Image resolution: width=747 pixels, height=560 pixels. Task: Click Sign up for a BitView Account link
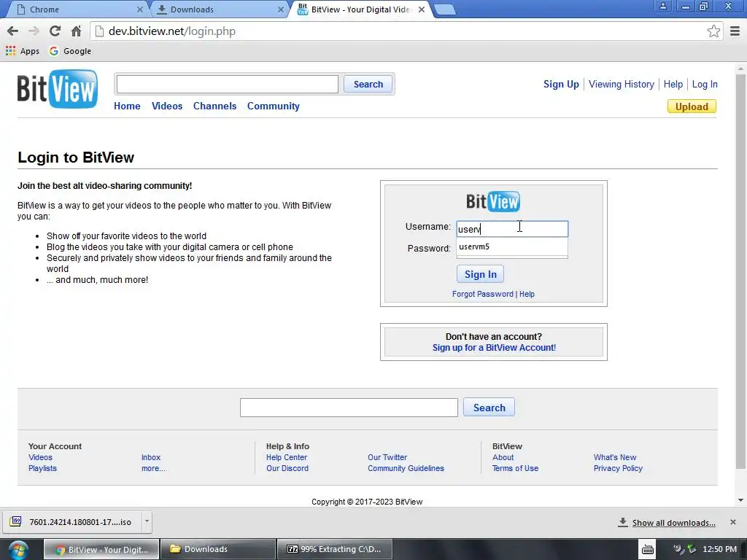pos(494,348)
